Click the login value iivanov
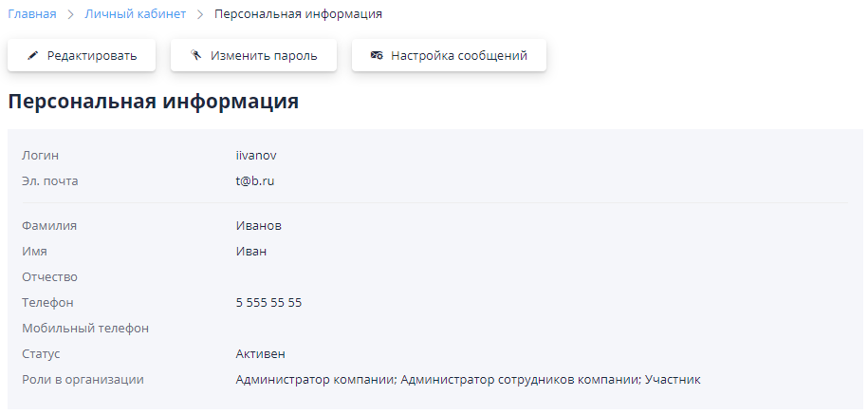The image size is (868, 415). tap(256, 155)
